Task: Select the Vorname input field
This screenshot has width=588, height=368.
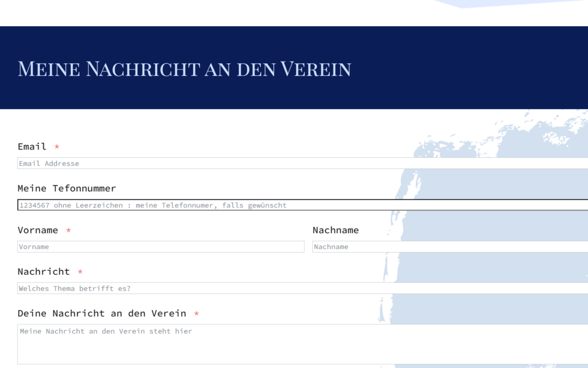Action: [x=161, y=246]
